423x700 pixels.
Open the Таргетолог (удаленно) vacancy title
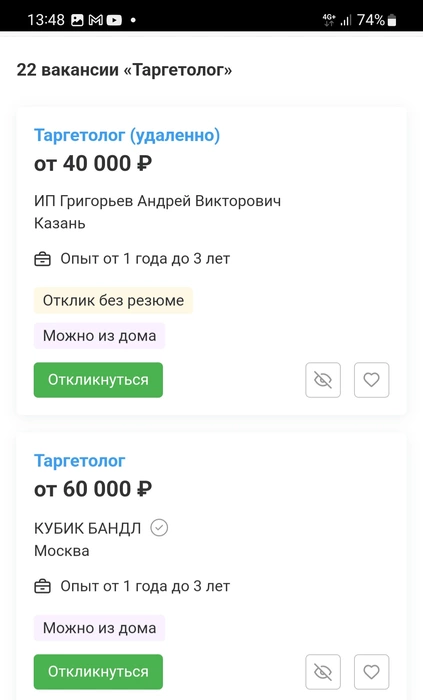(x=127, y=135)
